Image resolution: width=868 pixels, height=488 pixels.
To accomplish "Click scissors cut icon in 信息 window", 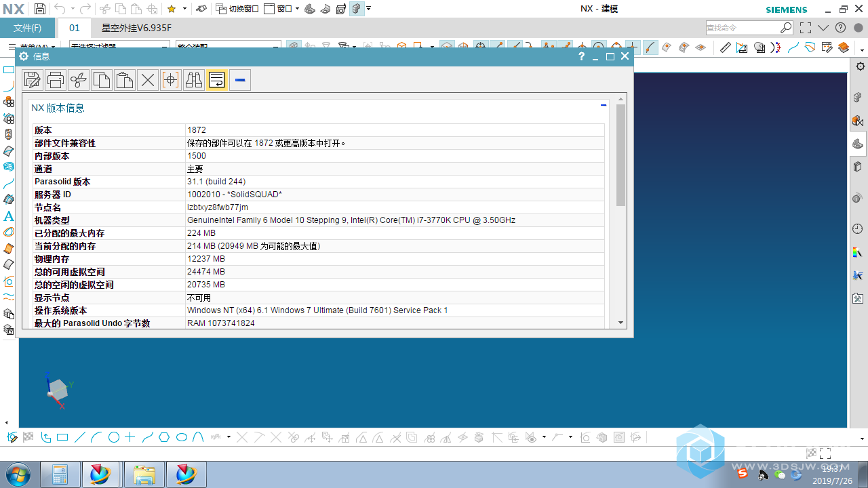I will click(x=79, y=80).
